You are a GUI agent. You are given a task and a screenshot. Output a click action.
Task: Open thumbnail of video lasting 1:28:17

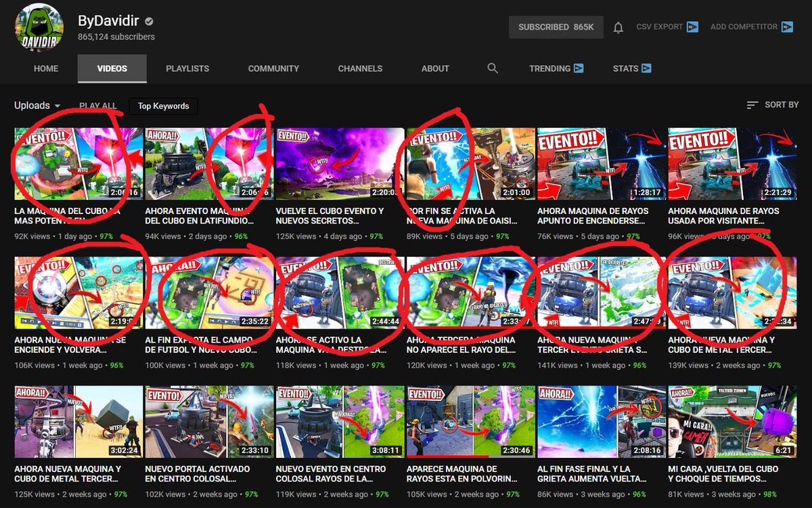(x=601, y=164)
